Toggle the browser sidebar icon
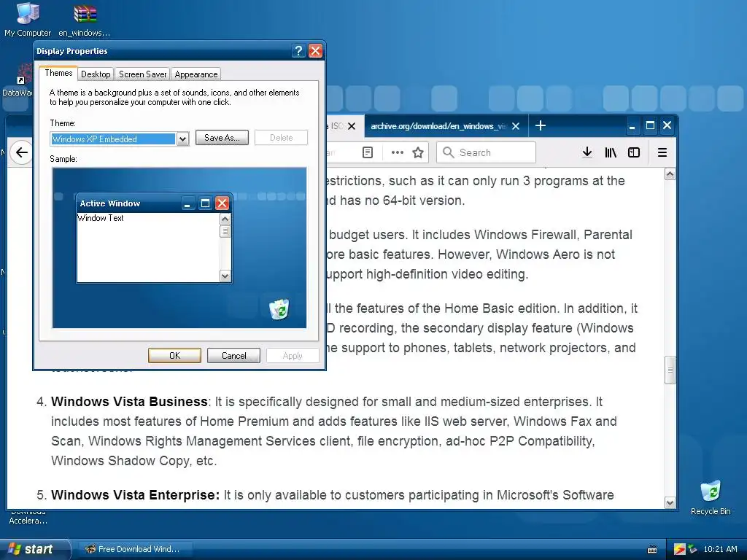747x560 pixels. [x=634, y=152]
